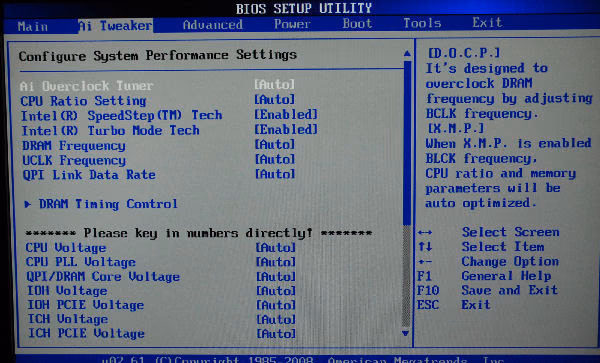600x363 pixels.
Task: Click the [D.O.C.P.] help heading
Action: [x=463, y=53]
